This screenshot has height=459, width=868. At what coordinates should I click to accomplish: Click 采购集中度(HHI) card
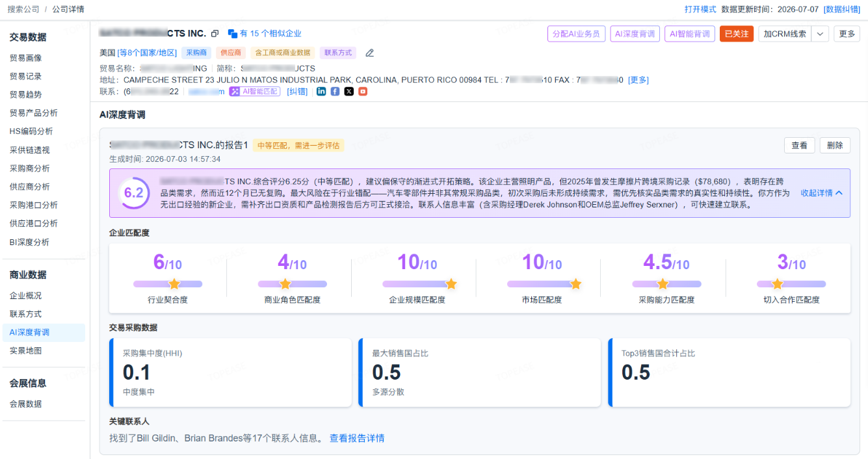[230, 373]
